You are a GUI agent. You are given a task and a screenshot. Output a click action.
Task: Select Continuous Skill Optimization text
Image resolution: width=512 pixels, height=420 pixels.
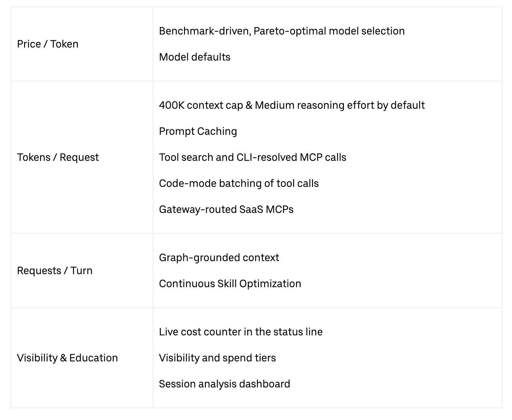click(230, 284)
